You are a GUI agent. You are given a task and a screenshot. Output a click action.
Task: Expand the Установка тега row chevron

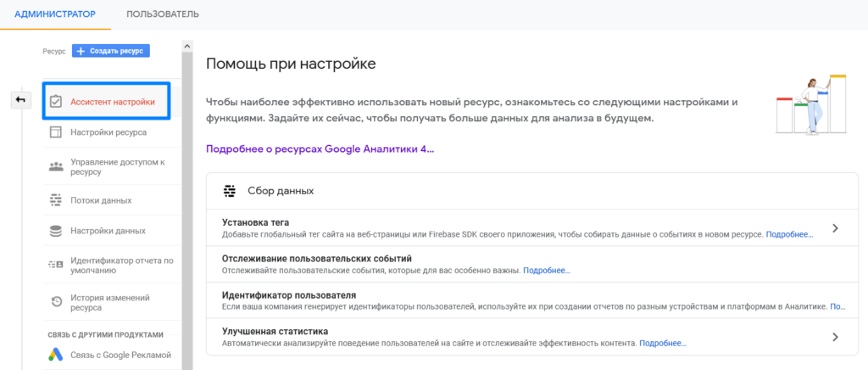[x=835, y=228]
